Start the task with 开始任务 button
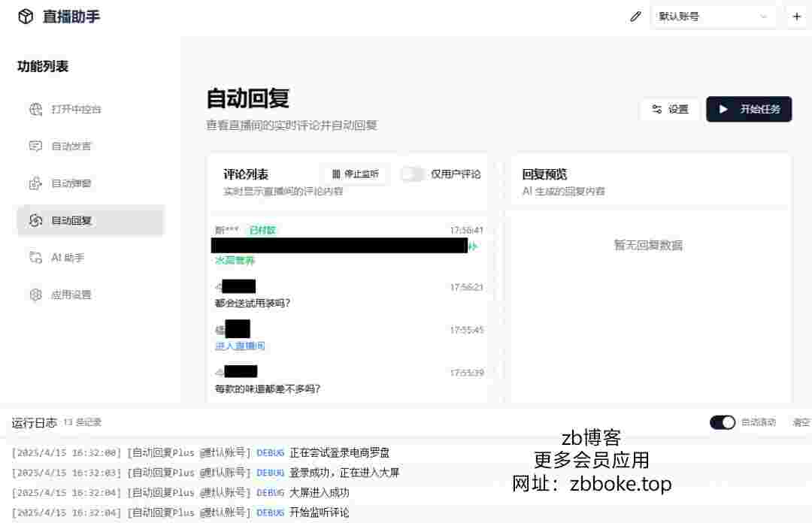 pyautogui.click(x=749, y=109)
